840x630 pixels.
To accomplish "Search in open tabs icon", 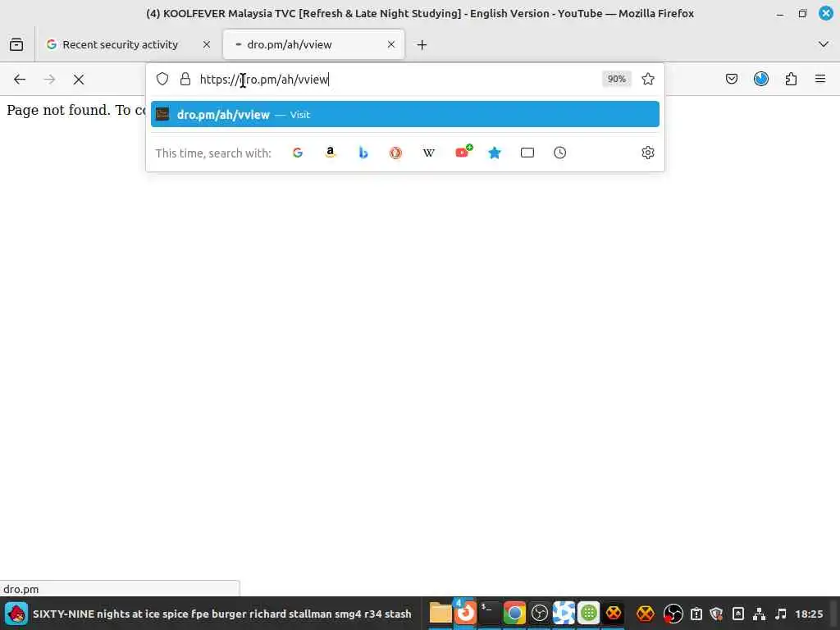I will click(527, 153).
